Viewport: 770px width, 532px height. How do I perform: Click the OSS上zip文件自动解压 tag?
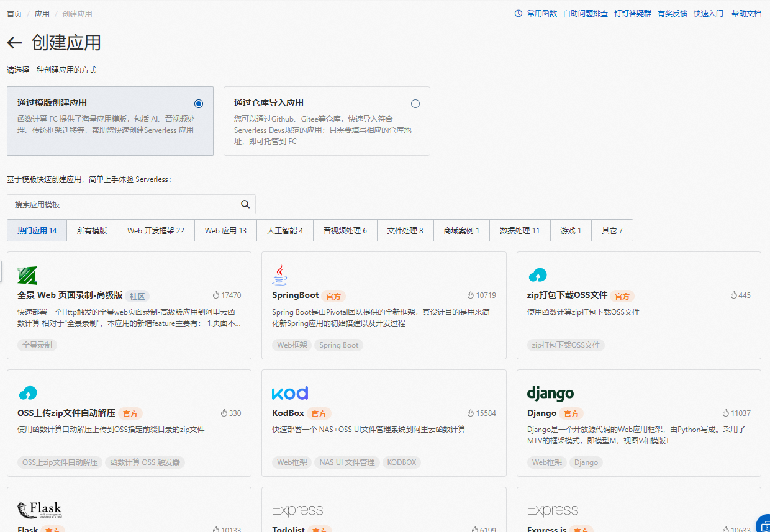pos(60,462)
